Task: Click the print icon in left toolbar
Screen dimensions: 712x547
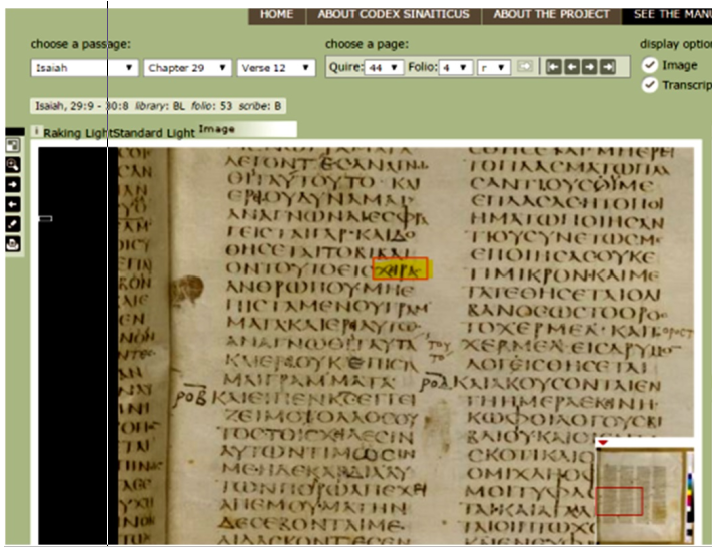Action: tap(13, 244)
